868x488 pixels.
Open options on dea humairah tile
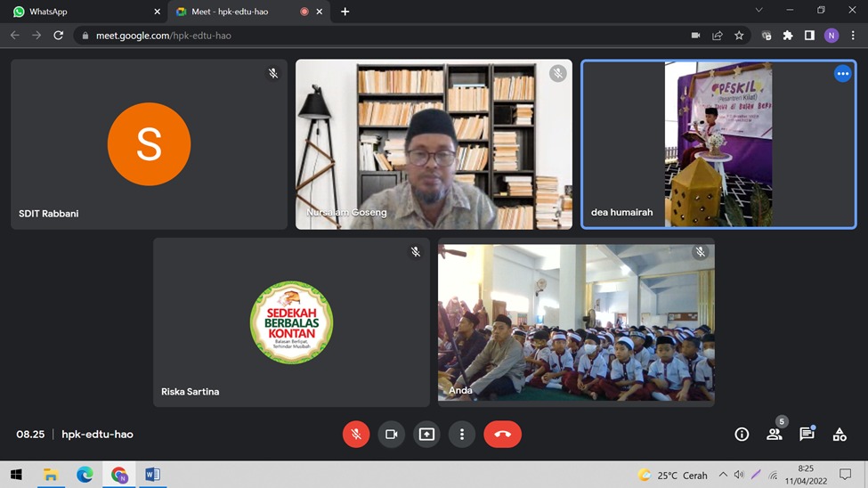pos(842,74)
